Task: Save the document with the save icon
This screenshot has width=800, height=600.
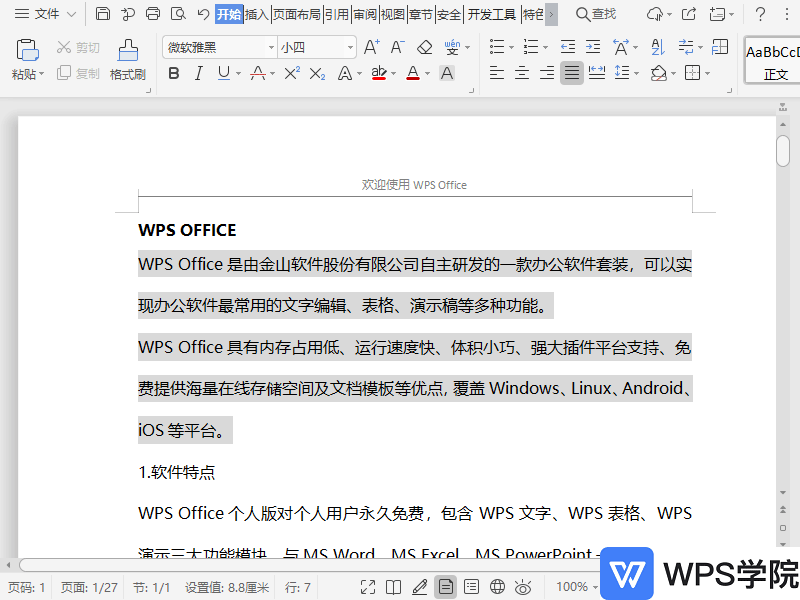Action: coord(103,14)
